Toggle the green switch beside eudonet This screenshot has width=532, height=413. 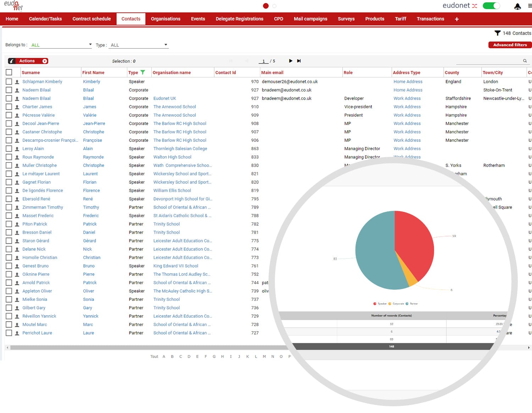(x=492, y=6)
